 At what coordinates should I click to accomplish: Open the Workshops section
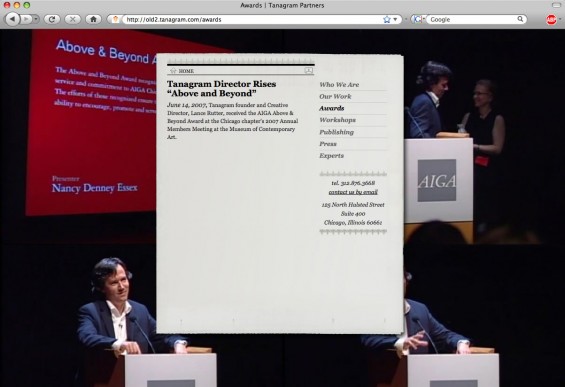coord(337,120)
